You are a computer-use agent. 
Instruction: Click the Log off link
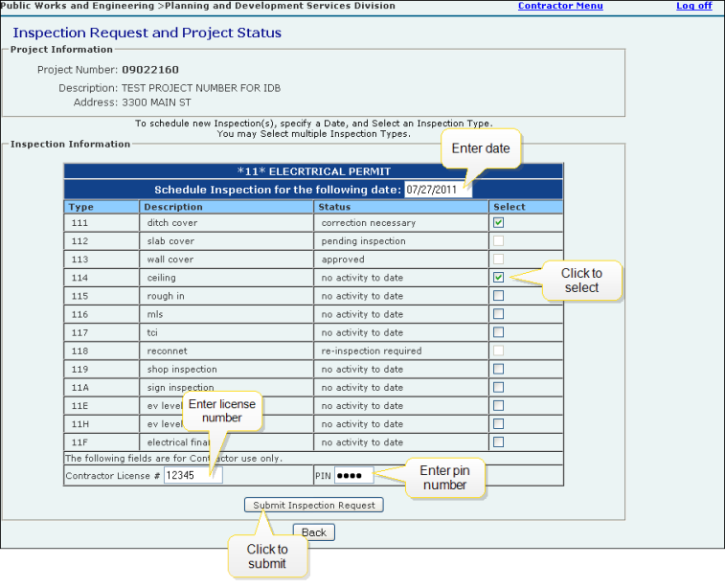[693, 6]
